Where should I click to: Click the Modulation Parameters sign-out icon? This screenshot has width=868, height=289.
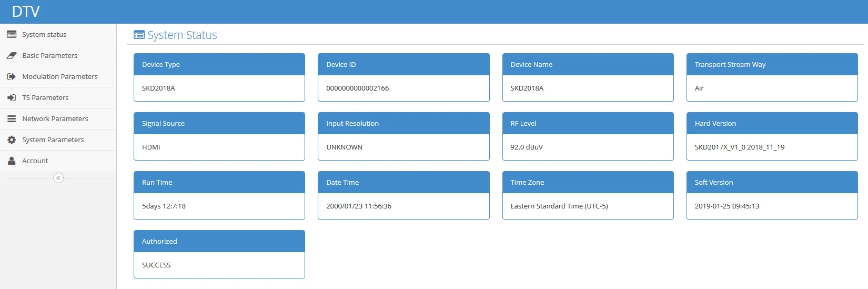pos(12,77)
